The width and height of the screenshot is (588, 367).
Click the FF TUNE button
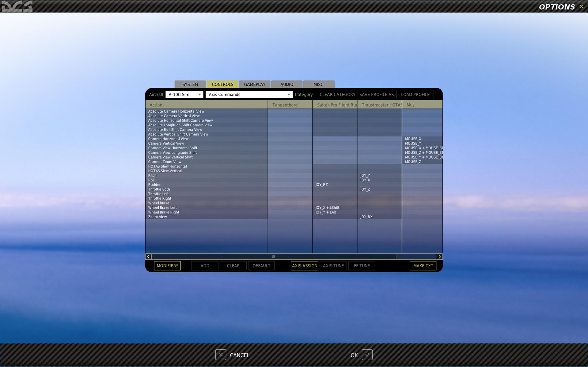tap(362, 266)
